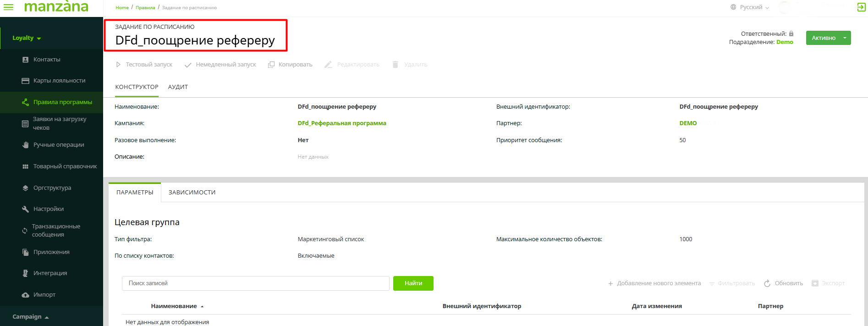The width and height of the screenshot is (868, 326).
Task: Run Тестовый запуск
Action: [144, 65]
